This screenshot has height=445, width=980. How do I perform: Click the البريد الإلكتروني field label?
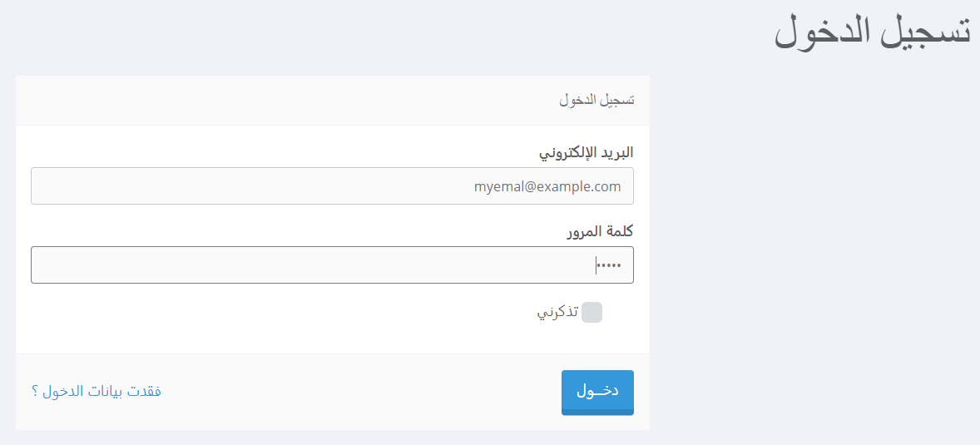coord(587,152)
